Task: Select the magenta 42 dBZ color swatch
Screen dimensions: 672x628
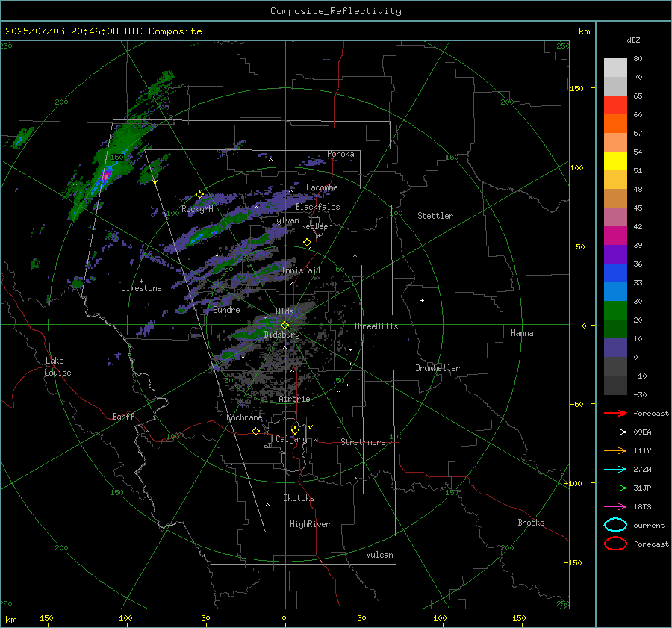Action: [x=615, y=235]
